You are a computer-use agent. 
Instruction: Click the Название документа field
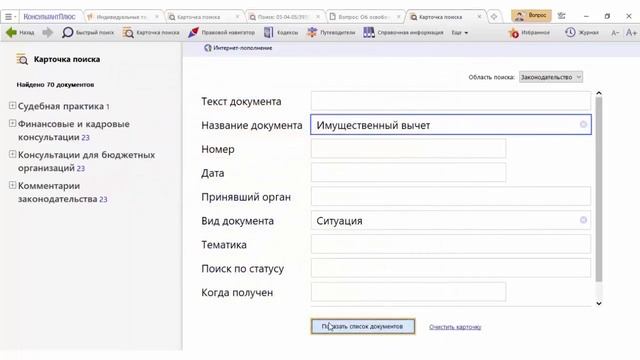click(x=451, y=124)
